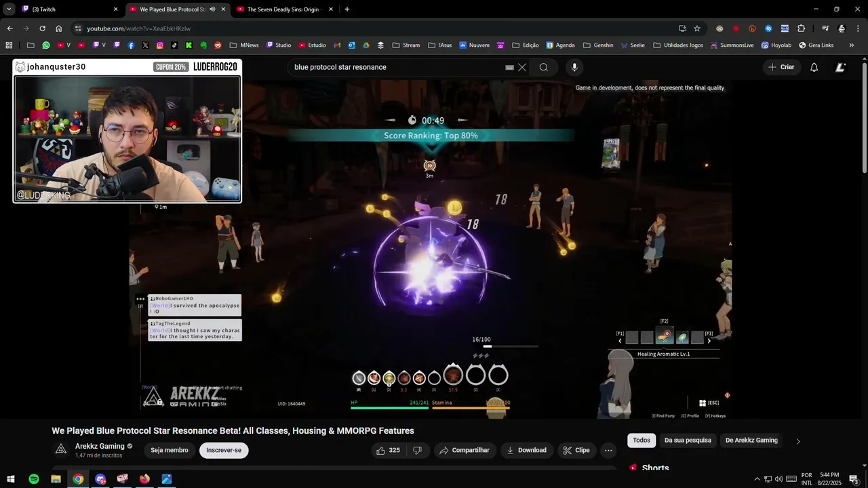
Task: Open the Genshin bookmark folder
Action: [598, 45]
